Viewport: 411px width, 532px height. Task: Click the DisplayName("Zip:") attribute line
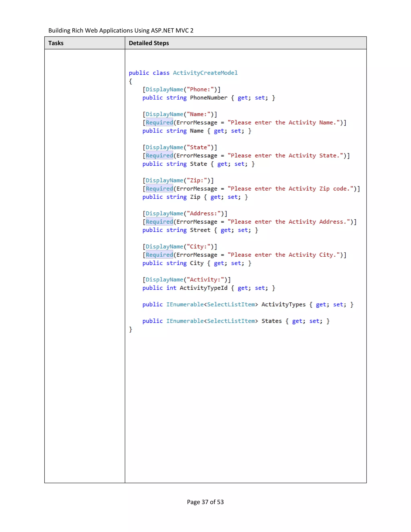coord(178,180)
